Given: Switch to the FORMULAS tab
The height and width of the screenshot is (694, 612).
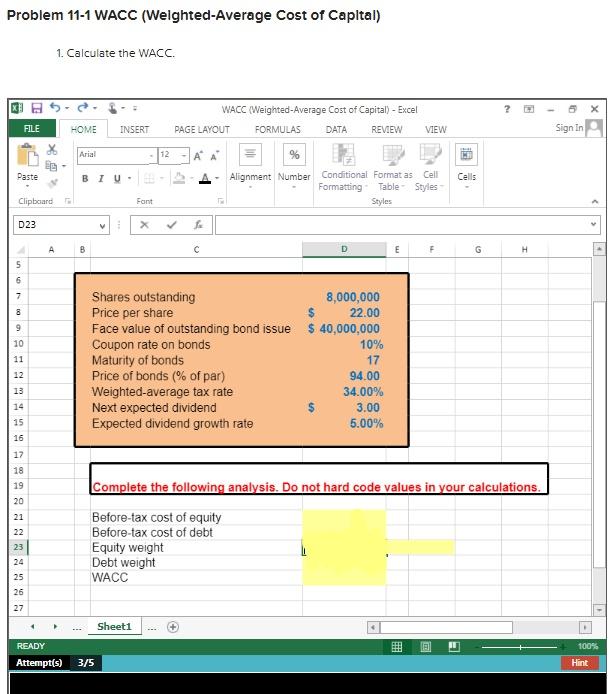Looking at the screenshot, I should 277,130.
